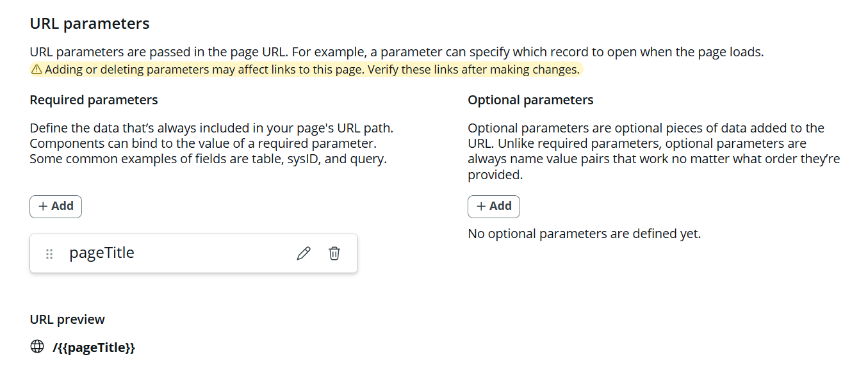The height and width of the screenshot is (375, 868).
Task: Click the optional parameters description paragraph
Action: 653,151
